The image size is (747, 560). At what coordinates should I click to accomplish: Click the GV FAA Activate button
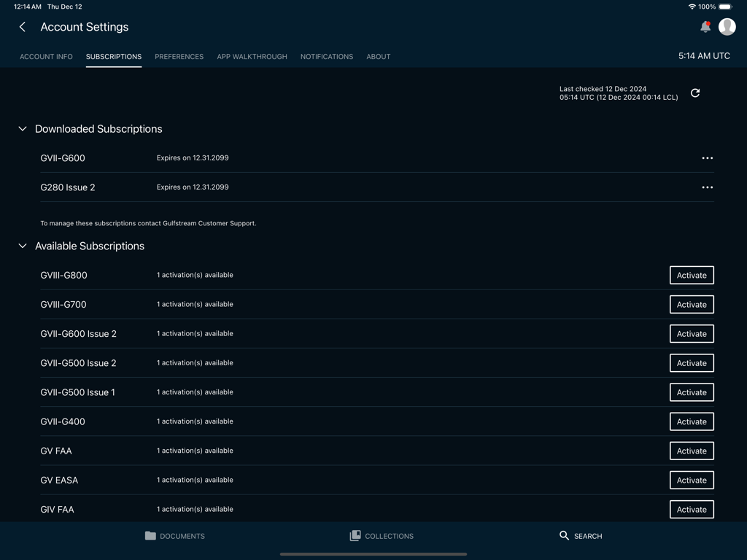tap(690, 451)
